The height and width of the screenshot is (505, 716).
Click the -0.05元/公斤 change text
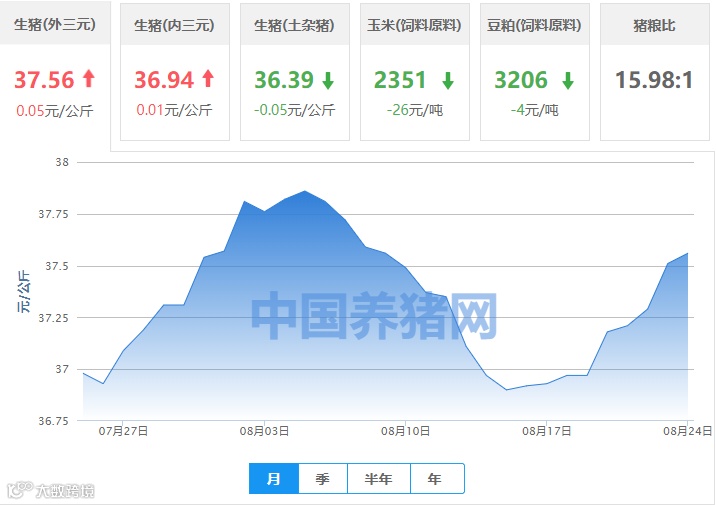point(295,110)
